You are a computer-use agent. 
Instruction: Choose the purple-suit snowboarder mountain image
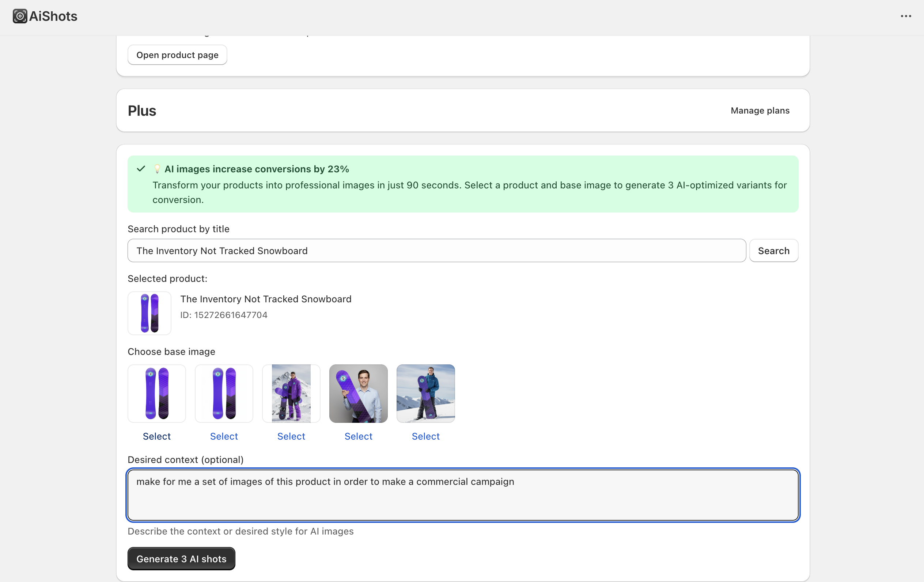(x=291, y=393)
